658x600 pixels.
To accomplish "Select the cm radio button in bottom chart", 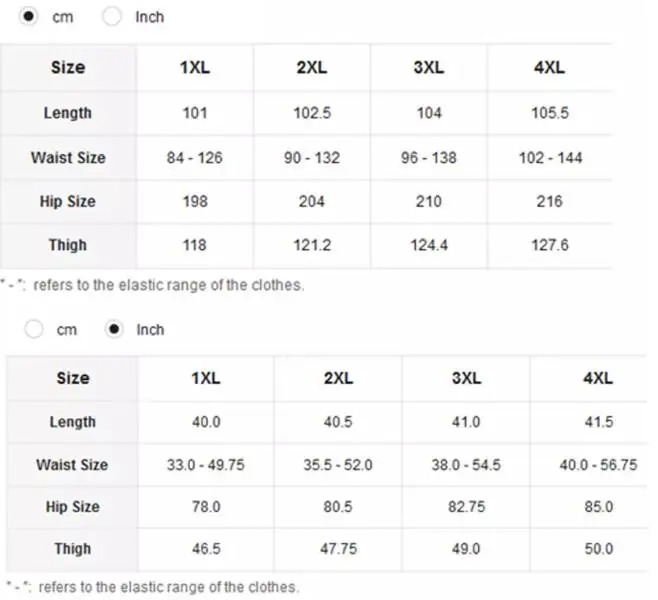I will (34, 329).
